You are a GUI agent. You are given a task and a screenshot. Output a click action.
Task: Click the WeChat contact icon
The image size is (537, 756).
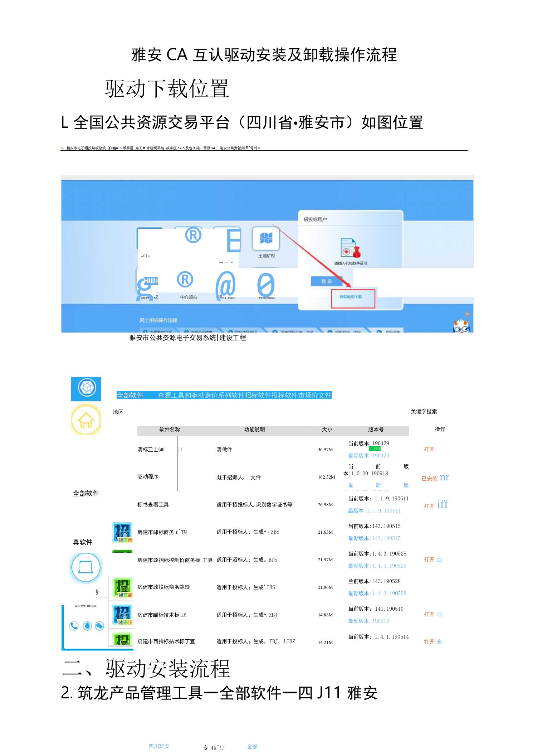(99, 625)
